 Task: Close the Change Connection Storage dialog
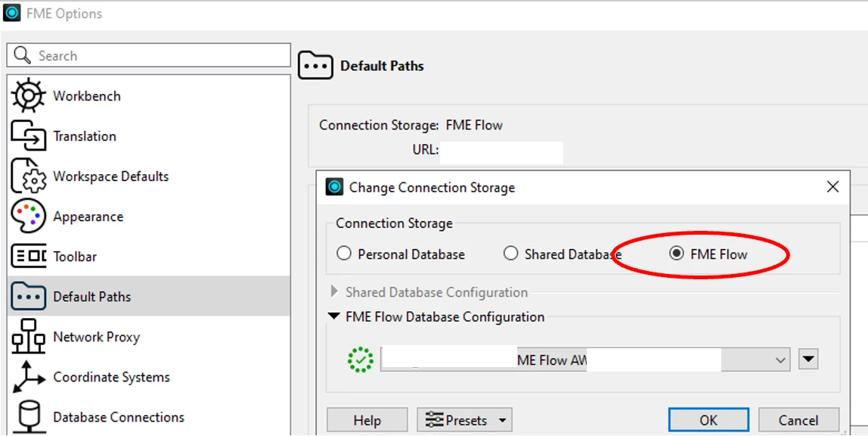832,187
